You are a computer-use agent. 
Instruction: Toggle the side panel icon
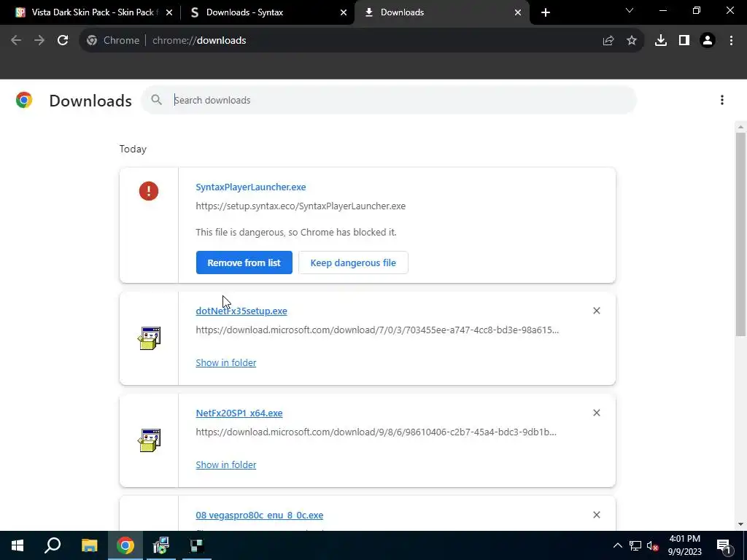coord(684,41)
